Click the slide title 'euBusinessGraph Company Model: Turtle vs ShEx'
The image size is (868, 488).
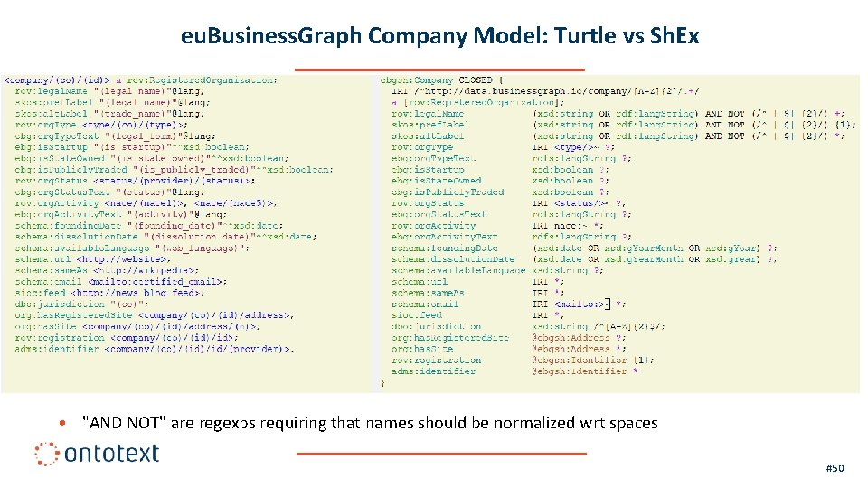point(440,35)
